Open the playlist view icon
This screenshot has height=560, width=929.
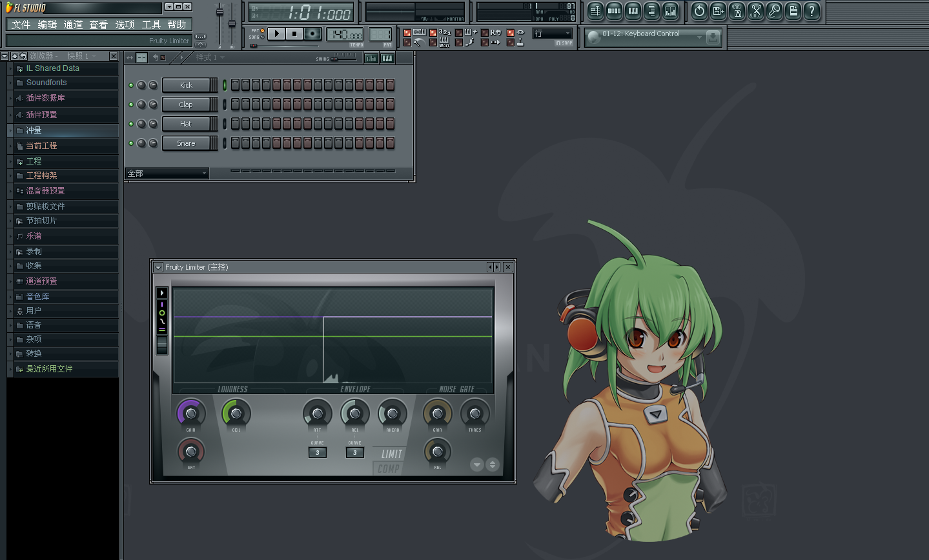595,10
